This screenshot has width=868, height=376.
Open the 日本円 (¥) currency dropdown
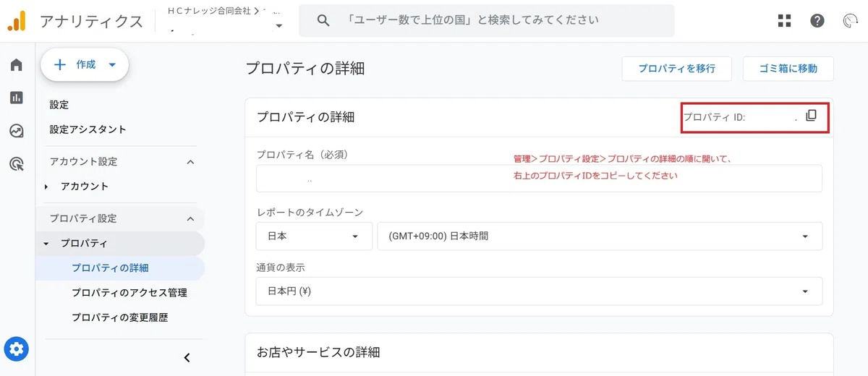[539, 291]
